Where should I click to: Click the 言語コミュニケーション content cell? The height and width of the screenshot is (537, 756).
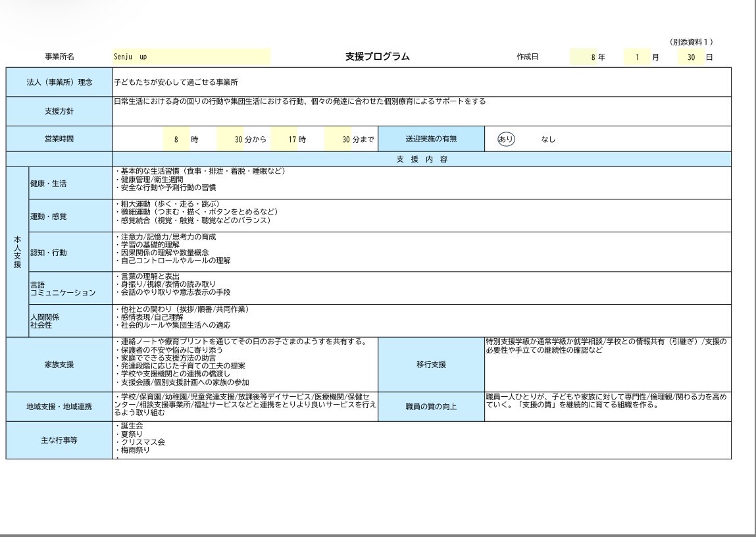click(421, 288)
